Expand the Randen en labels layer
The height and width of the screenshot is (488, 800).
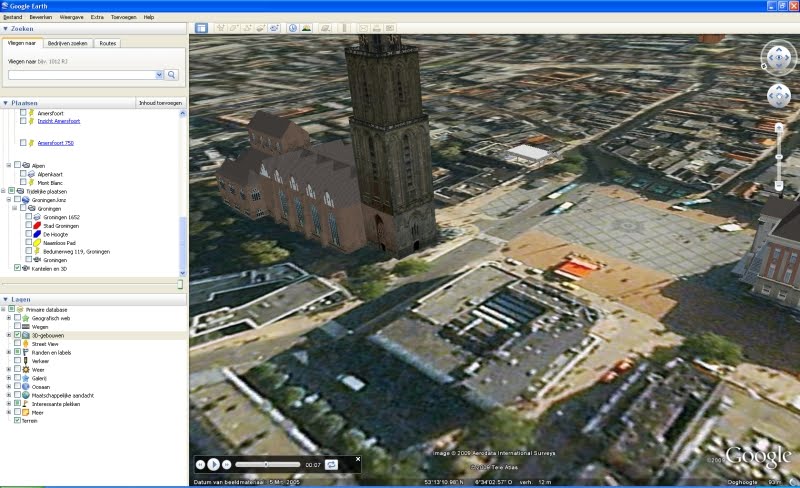pyautogui.click(x=9, y=352)
